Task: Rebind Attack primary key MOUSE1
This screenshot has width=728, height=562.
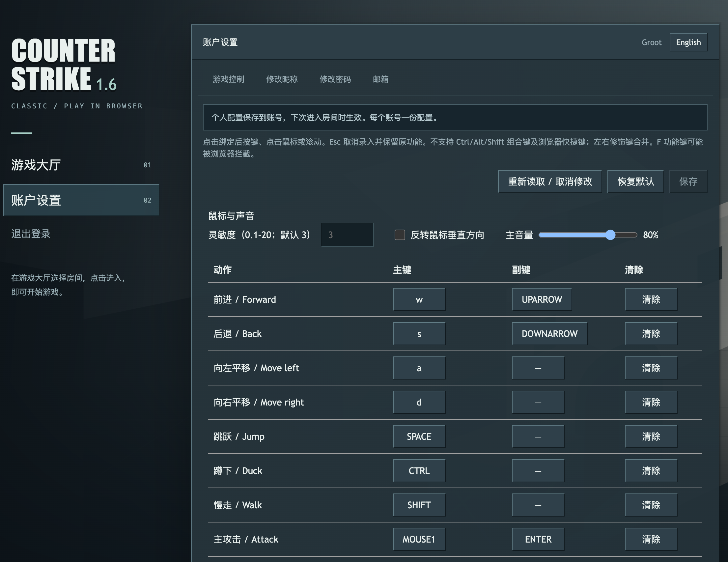Action: (x=419, y=539)
